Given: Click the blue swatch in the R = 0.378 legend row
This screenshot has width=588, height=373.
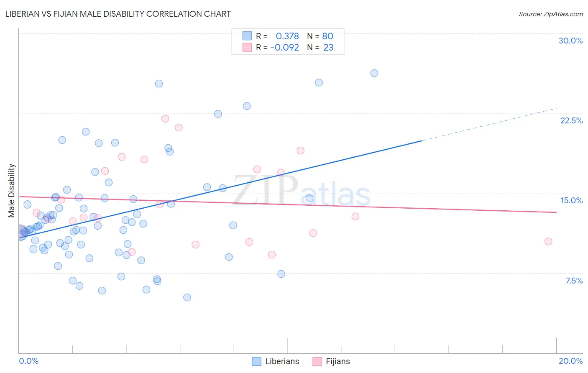Looking at the screenshot, I should (247, 36).
